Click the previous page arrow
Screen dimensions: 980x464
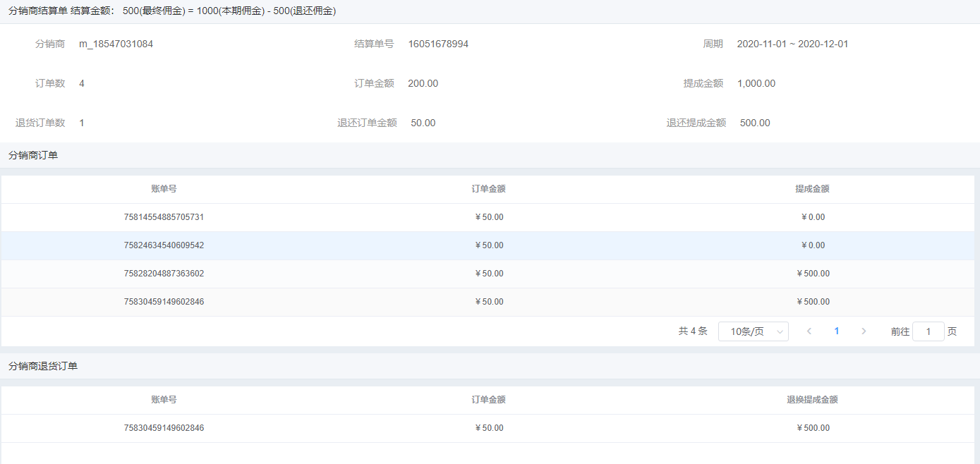tap(809, 331)
